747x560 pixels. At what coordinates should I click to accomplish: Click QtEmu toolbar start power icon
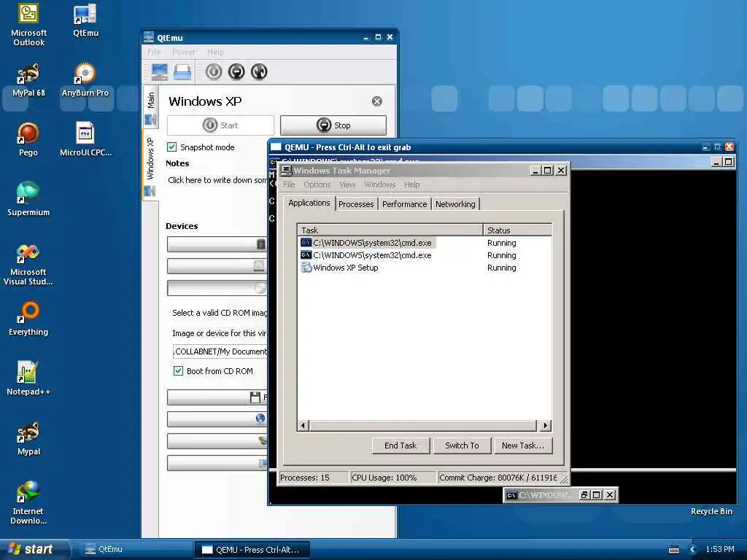point(214,72)
